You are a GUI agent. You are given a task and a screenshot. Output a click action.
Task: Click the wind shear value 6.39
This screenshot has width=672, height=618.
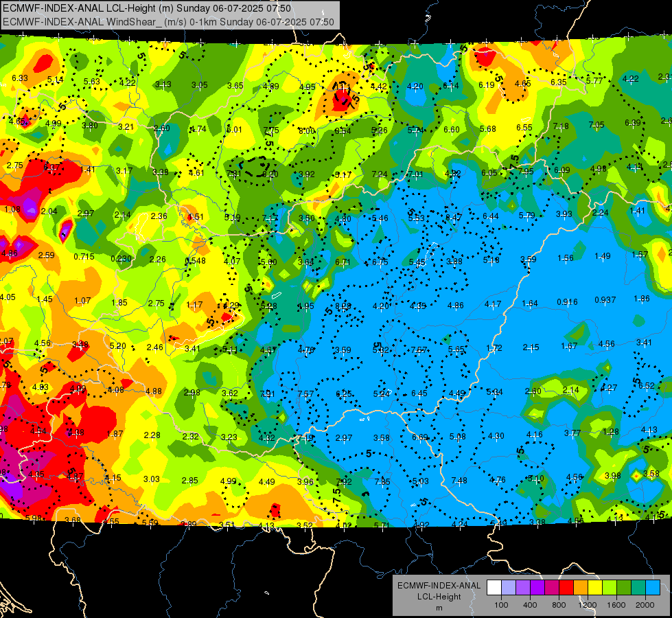[633, 123]
